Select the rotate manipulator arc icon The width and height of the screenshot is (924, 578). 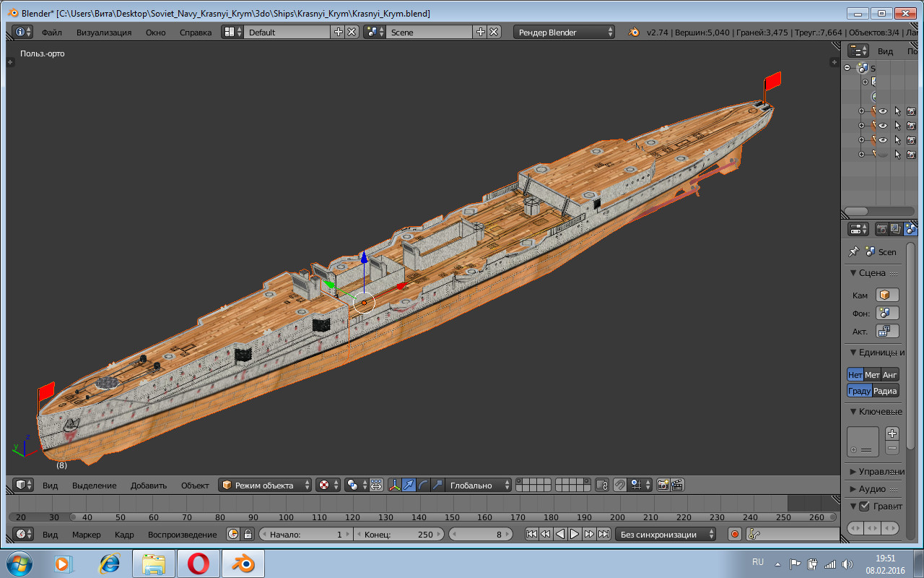[424, 485]
